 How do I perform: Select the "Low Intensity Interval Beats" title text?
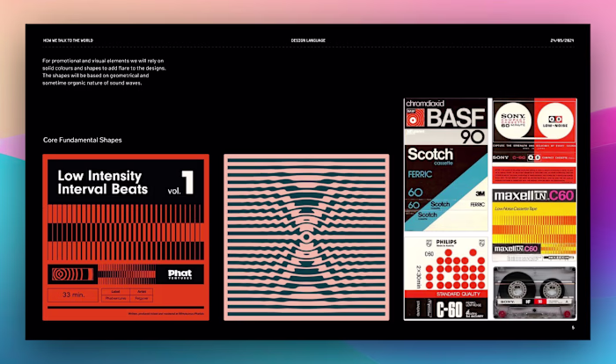(103, 182)
